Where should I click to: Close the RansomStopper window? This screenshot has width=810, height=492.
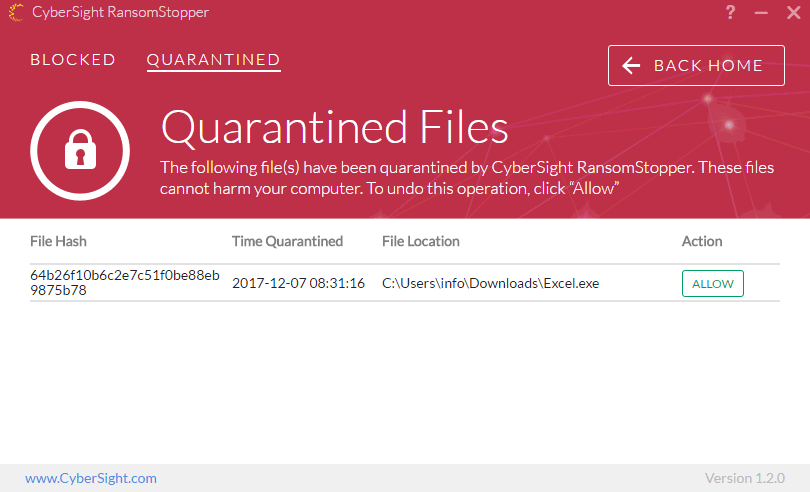click(x=790, y=13)
